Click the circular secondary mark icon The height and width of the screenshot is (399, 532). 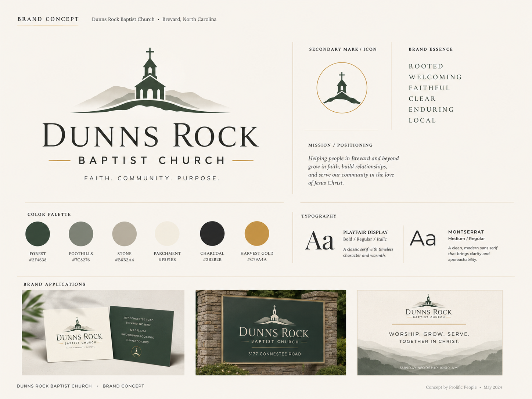(342, 88)
